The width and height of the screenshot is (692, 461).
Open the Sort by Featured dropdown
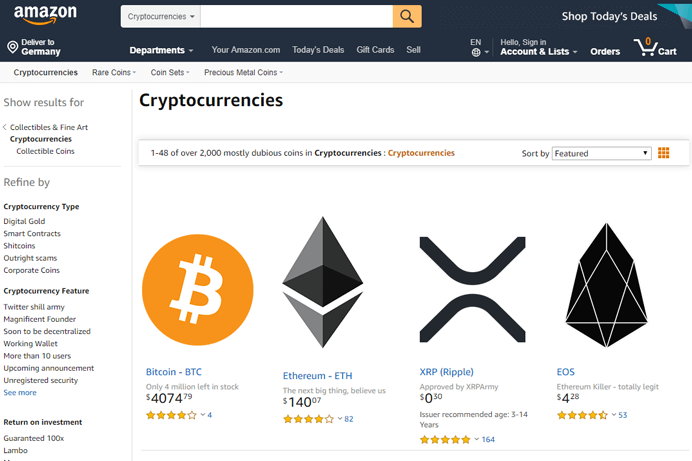click(x=602, y=154)
